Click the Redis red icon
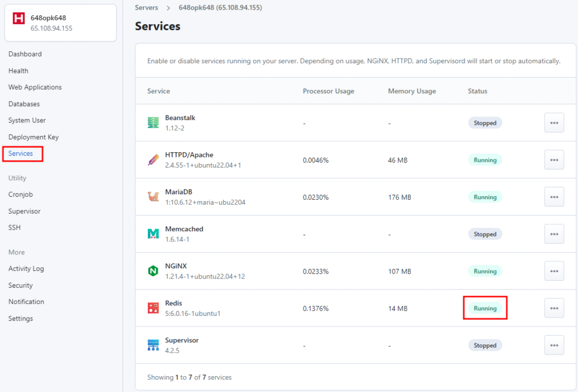This screenshot has width=578, height=392. coord(153,308)
